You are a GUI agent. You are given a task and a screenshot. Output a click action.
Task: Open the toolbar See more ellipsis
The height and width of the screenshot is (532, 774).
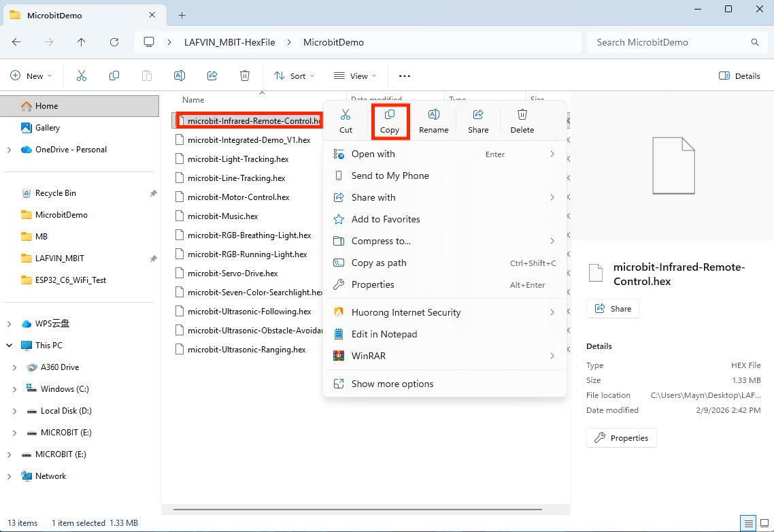click(x=404, y=76)
